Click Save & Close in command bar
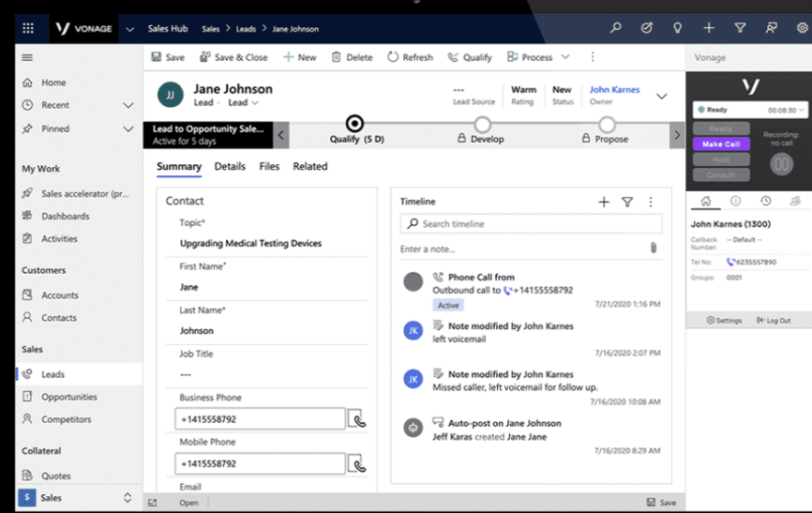812x513 pixels. click(233, 57)
